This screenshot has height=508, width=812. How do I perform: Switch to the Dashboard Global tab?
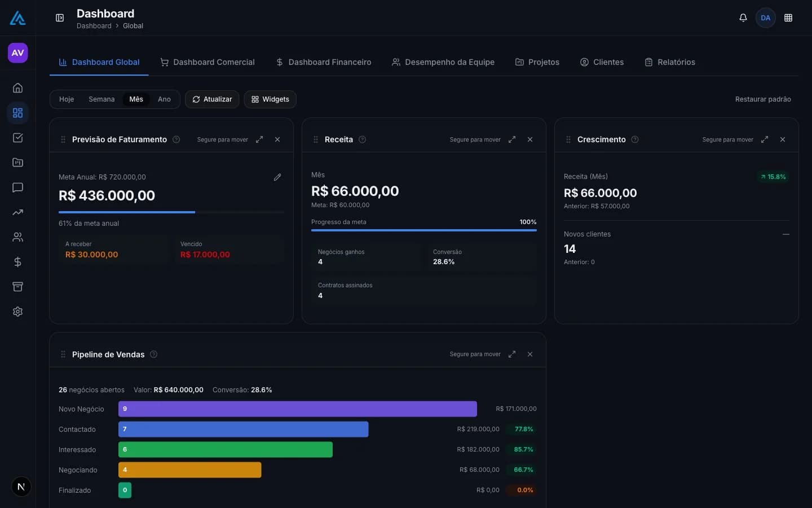tap(99, 62)
